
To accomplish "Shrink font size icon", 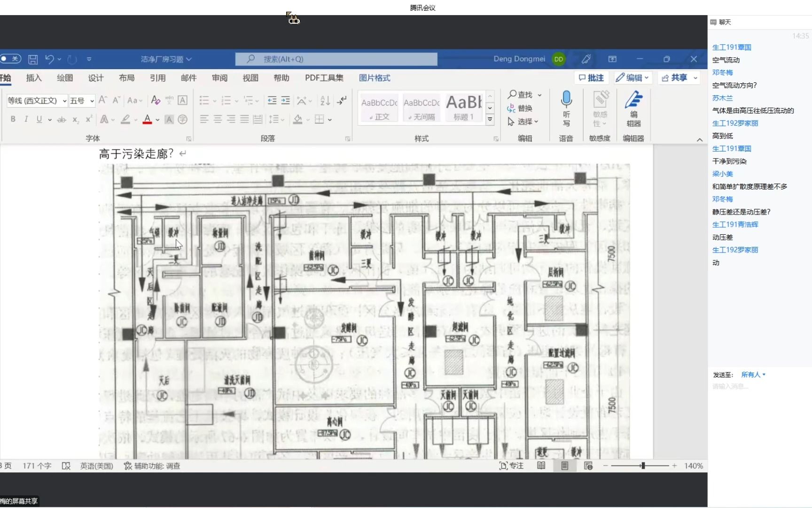I will 117,100.
